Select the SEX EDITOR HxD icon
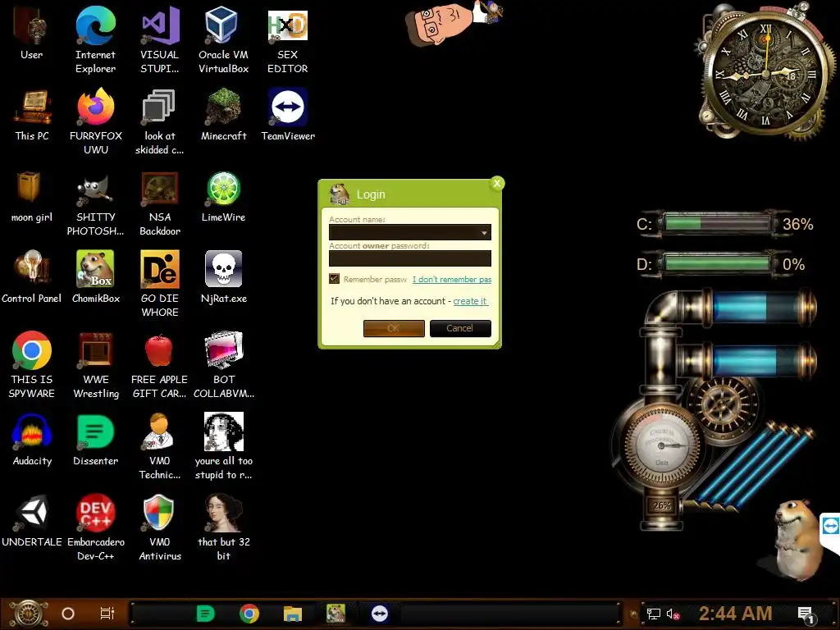 288,39
